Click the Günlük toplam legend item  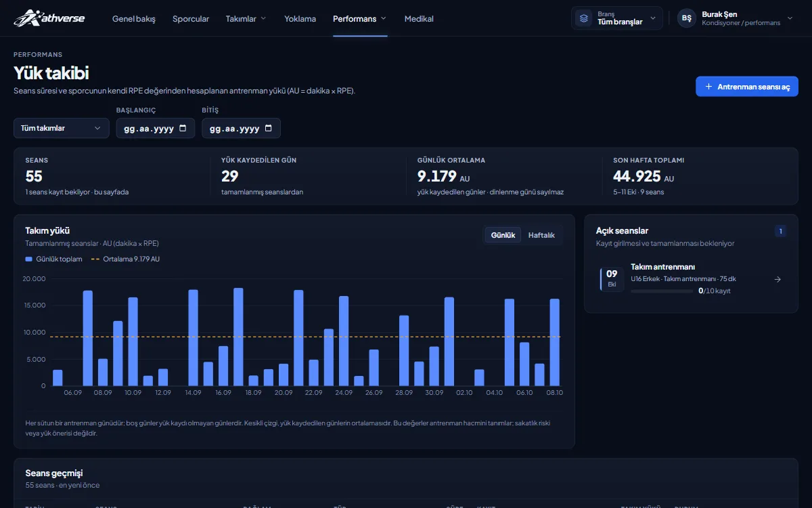coord(54,259)
